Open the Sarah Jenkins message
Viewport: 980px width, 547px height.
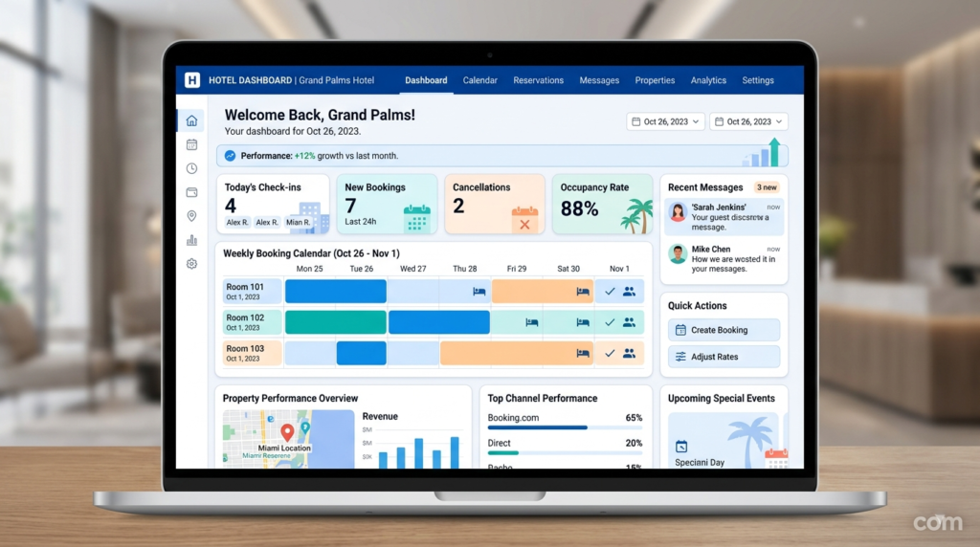point(724,214)
